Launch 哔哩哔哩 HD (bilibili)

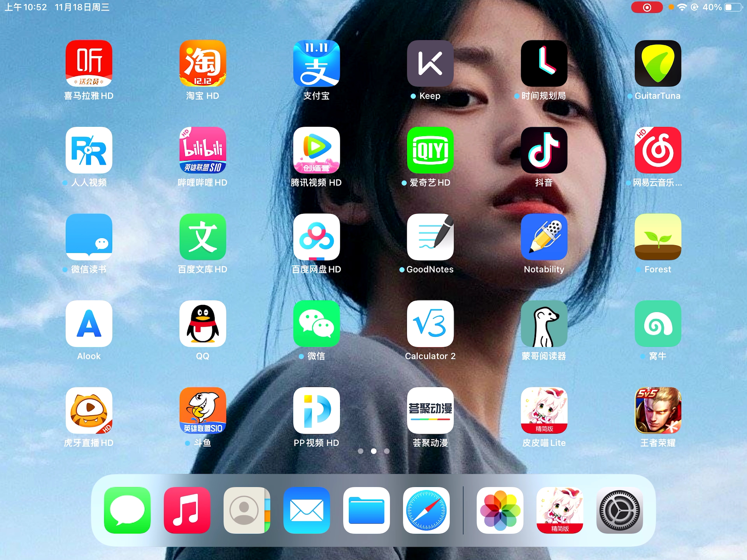[202, 150]
